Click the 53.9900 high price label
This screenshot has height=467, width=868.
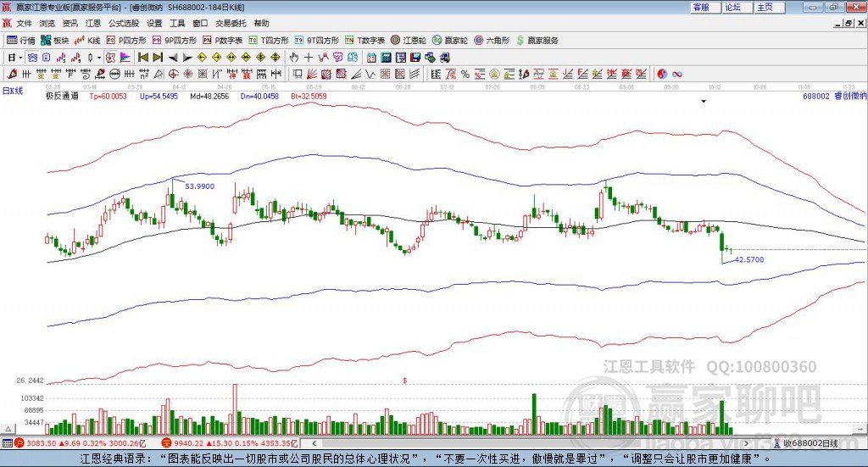[199, 186]
